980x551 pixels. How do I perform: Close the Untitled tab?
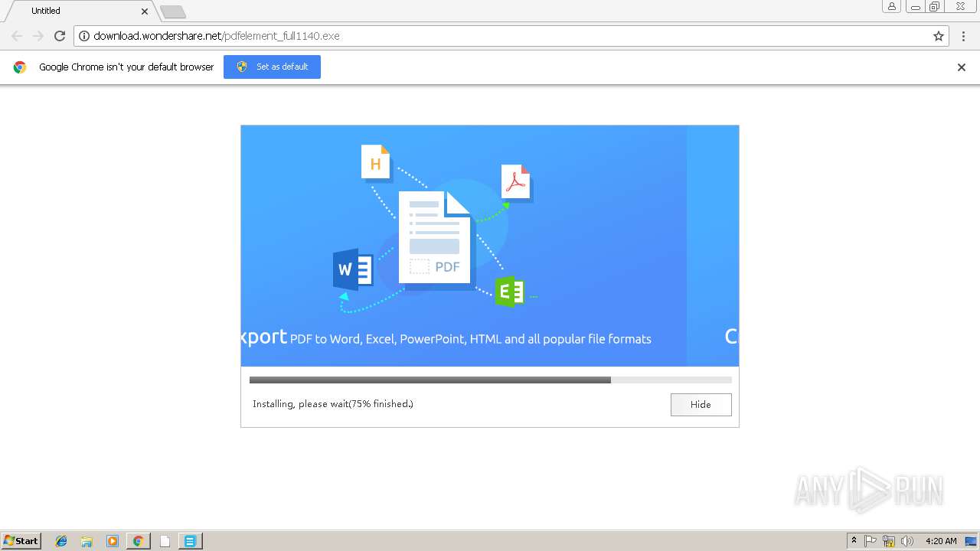pos(145,11)
